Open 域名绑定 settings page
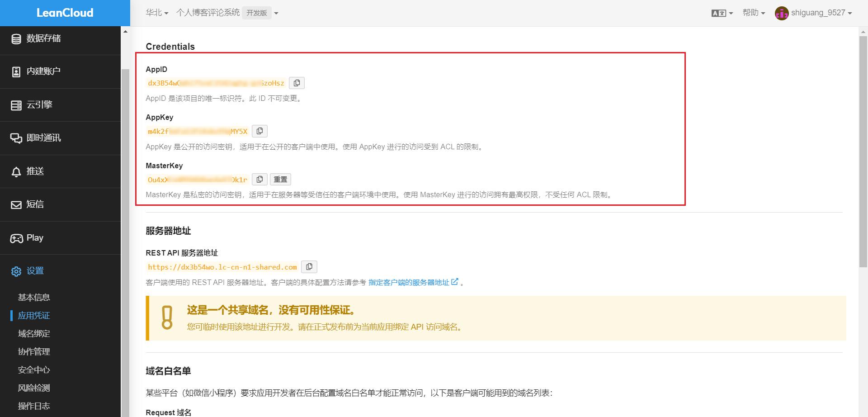868x417 pixels. point(34,334)
